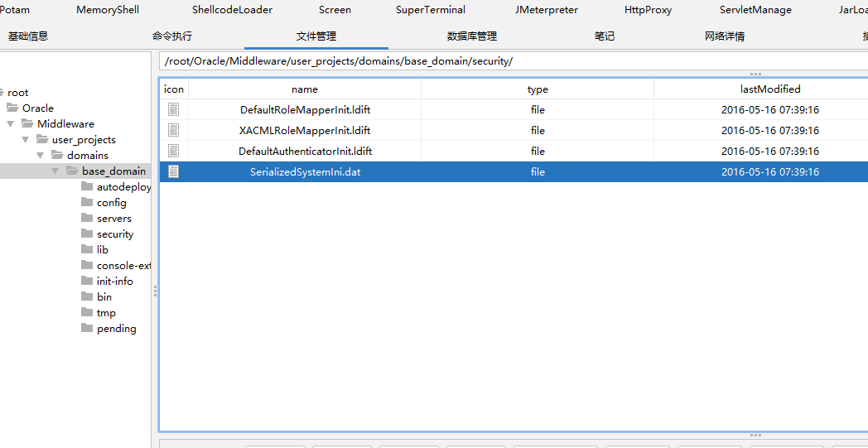Collapse the user_projects tree node
The image size is (868, 448).
click(x=26, y=139)
